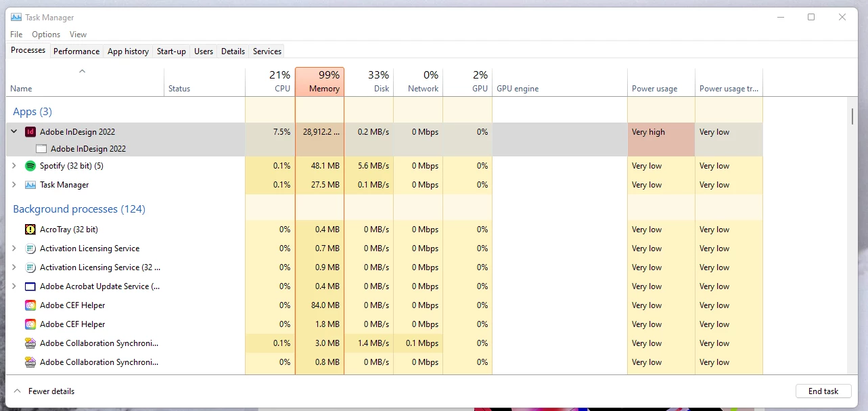Sort processes by Disk column
Screen dimensions: 868x411
369,82
